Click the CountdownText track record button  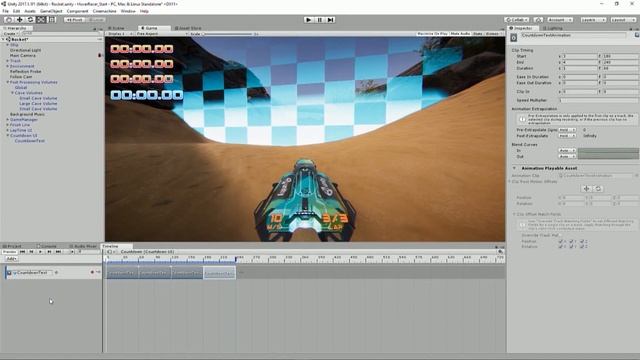[x=92, y=272]
